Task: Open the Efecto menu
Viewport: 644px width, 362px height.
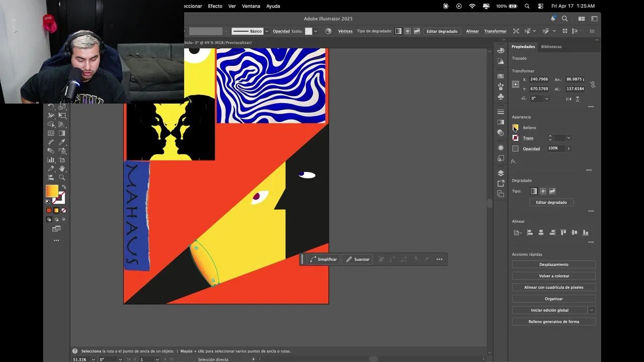Action: click(x=215, y=6)
